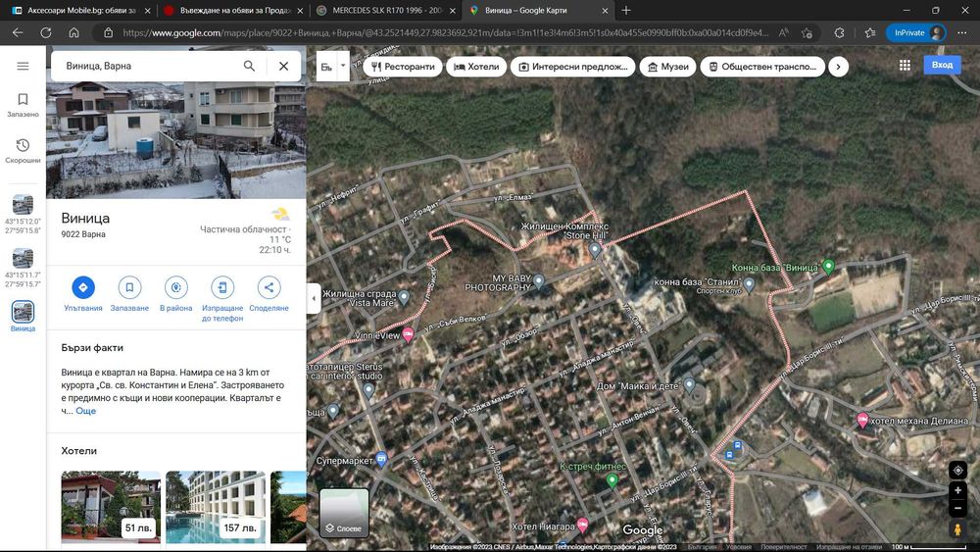
Task: Click the Sterus car interior studio pin
Action: point(368,390)
